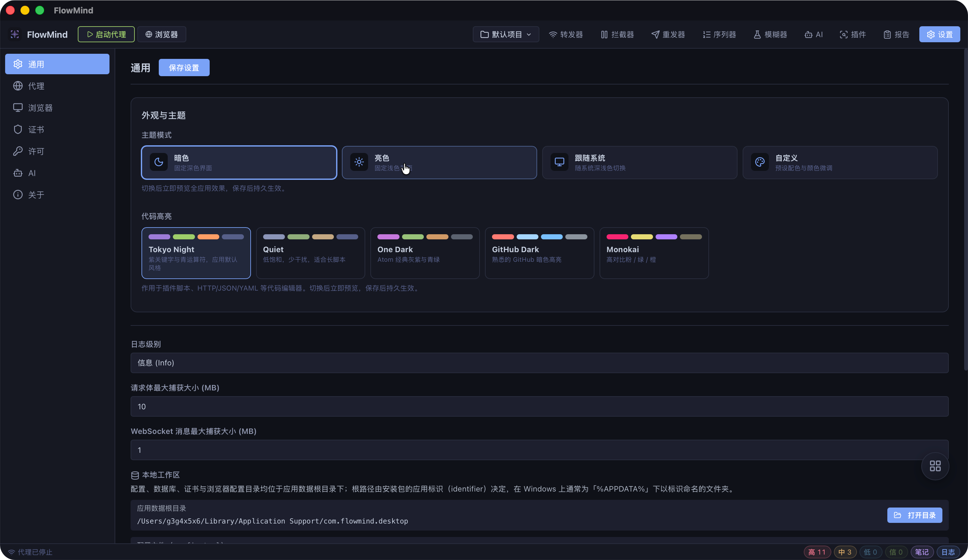This screenshot has width=968, height=560.
Task: Open the 默认项目 project dropdown
Action: 505,35
